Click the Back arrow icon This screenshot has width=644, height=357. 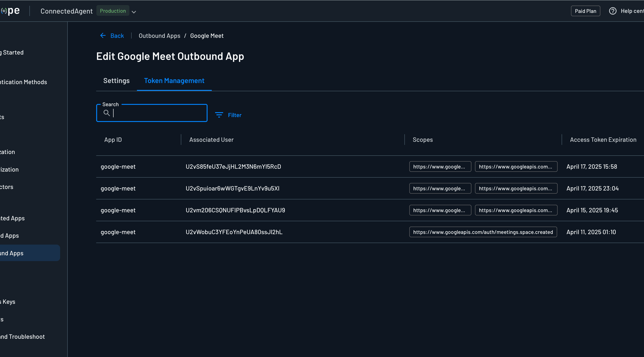click(103, 36)
